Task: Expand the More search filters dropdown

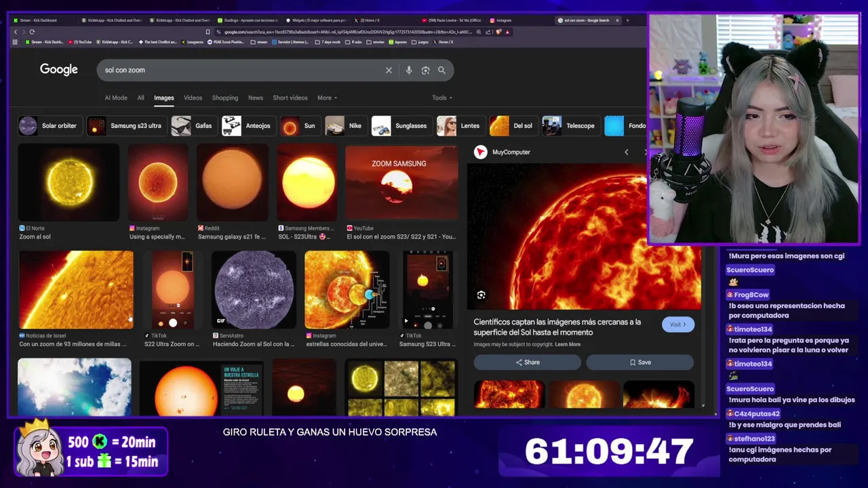Action: [327, 98]
